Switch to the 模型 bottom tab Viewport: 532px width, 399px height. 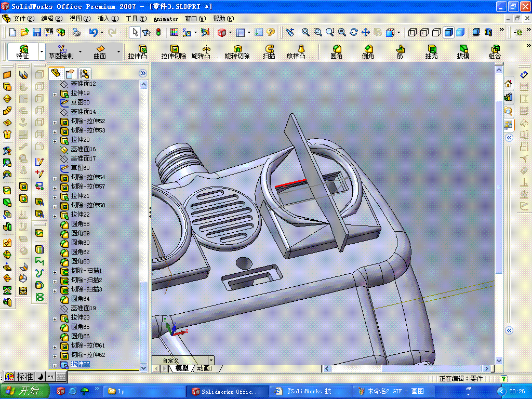(181, 368)
